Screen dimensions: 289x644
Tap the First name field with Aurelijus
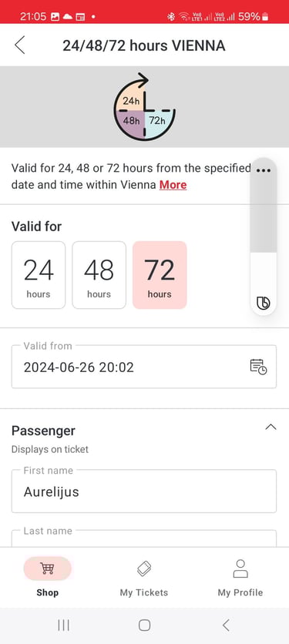click(144, 491)
